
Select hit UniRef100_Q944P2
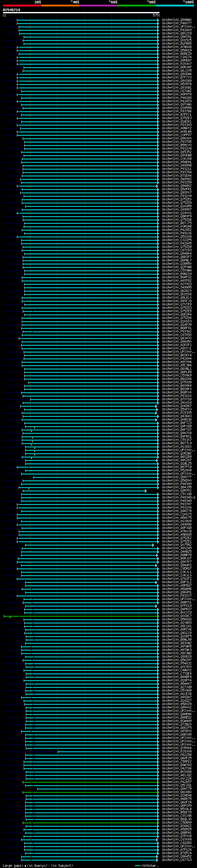(176, 565)
